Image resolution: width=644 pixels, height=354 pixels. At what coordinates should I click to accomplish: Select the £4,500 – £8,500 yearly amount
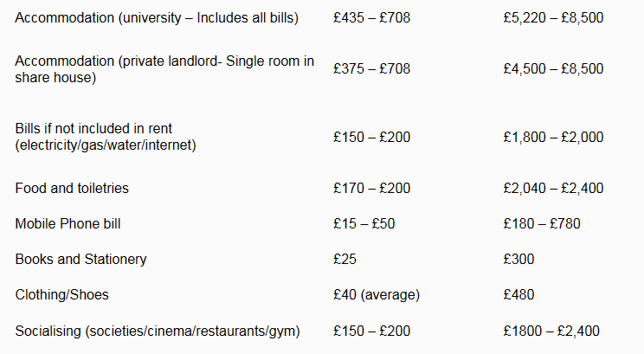click(x=553, y=69)
